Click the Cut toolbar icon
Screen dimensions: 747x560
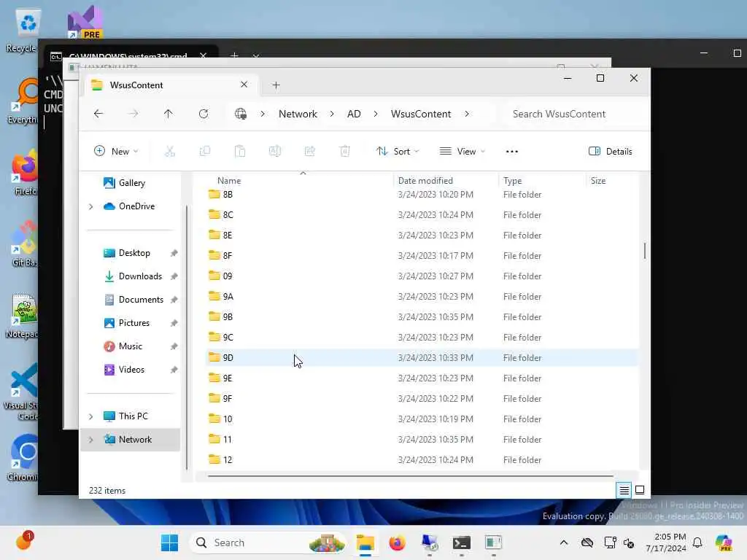(169, 152)
